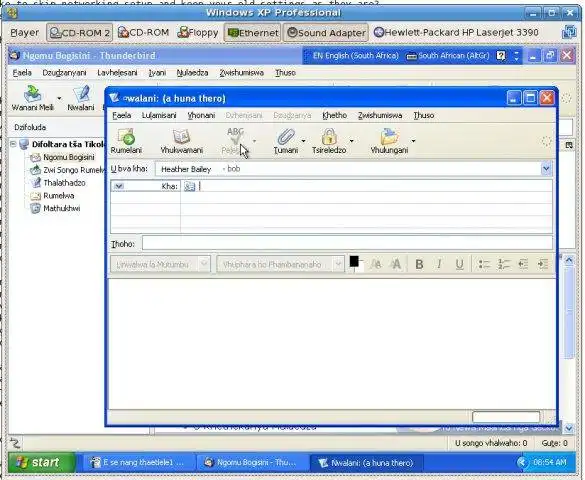Open Wanani Meili dropdown arrow
The height and width of the screenshot is (480, 585).
[59, 98]
